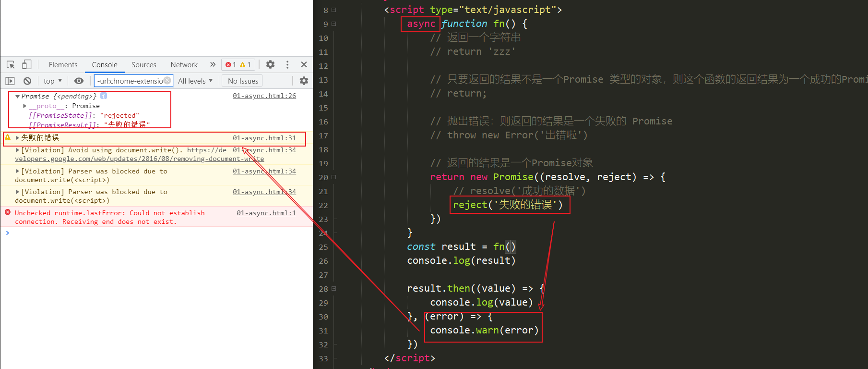Click the Unchecked runtime.lastError error message
The height and width of the screenshot is (369, 868).
coord(110,217)
